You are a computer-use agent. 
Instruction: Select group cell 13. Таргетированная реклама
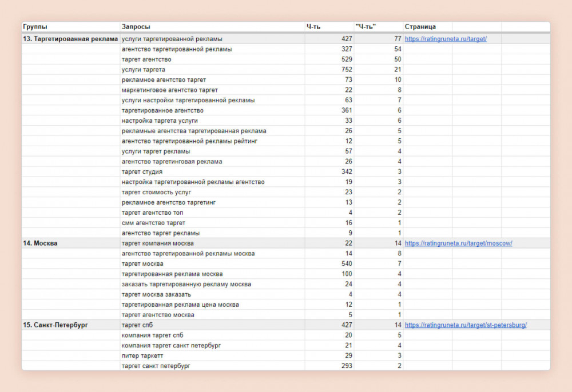tap(70, 39)
